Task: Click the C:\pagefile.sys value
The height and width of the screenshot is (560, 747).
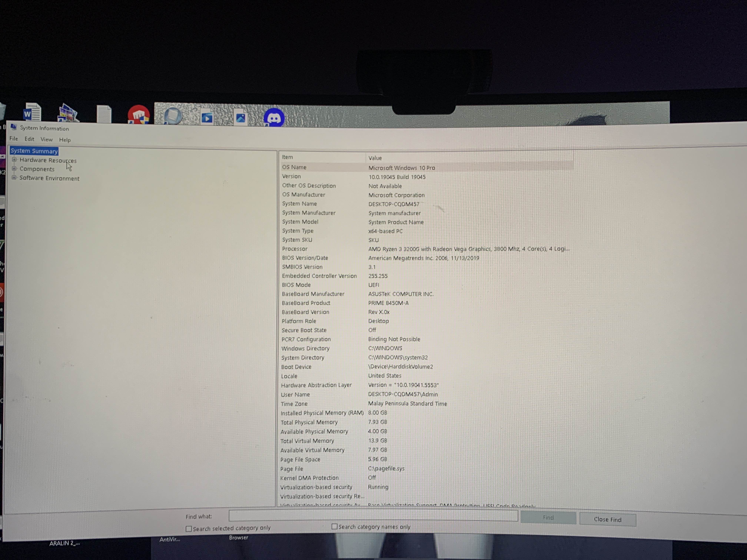Action: [386, 469]
